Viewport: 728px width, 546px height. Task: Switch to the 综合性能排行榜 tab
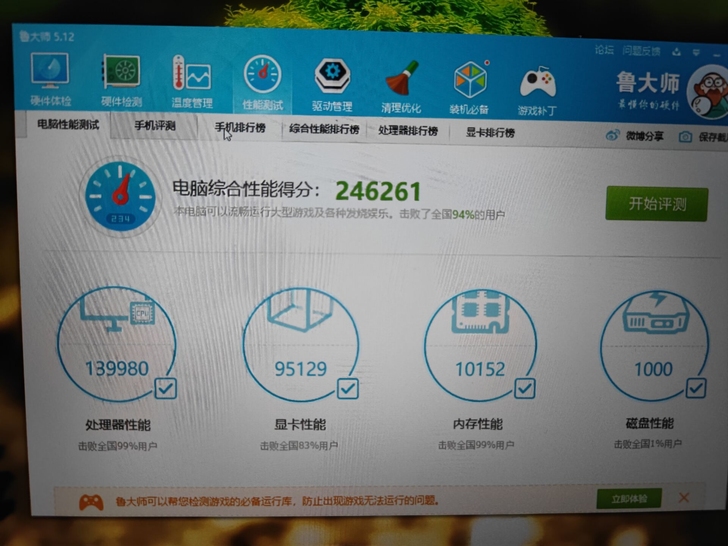pos(324,129)
